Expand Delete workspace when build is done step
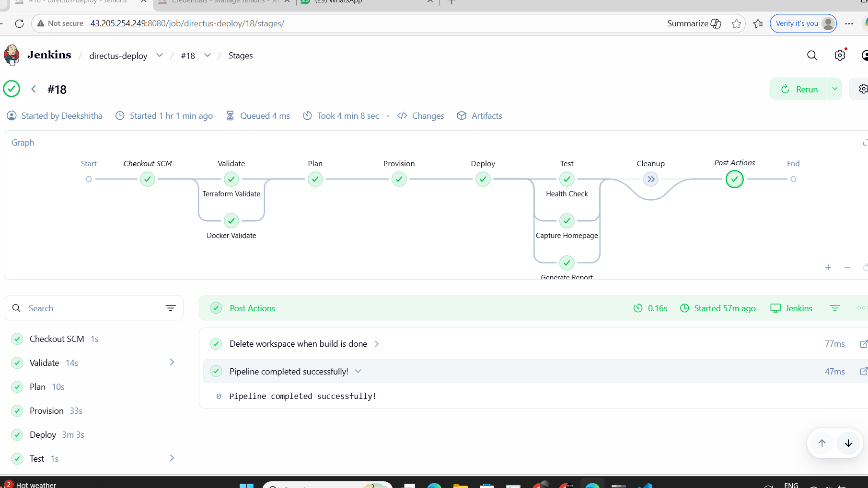 click(377, 344)
